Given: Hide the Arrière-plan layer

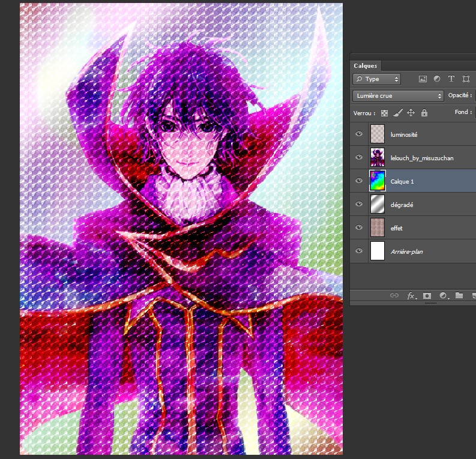Looking at the screenshot, I should point(359,251).
